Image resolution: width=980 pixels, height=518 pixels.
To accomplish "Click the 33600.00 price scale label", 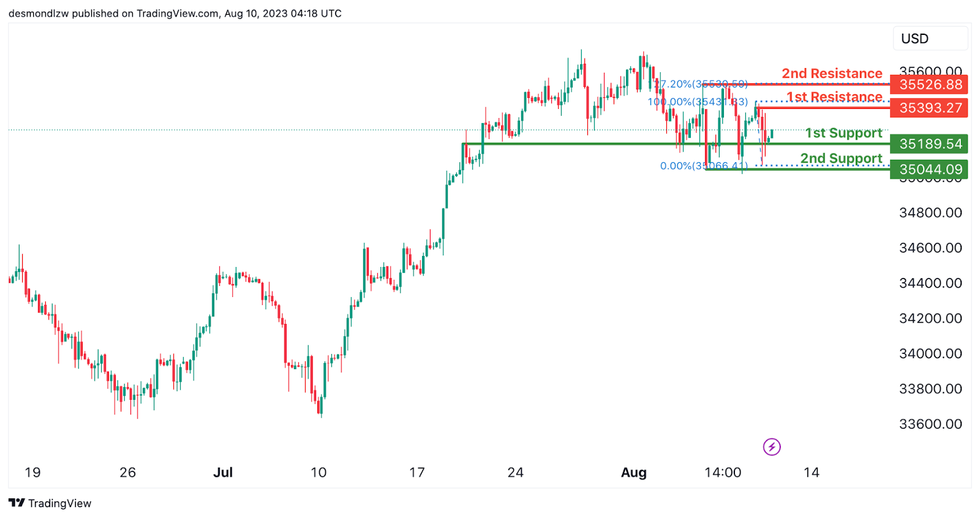I will (x=930, y=424).
